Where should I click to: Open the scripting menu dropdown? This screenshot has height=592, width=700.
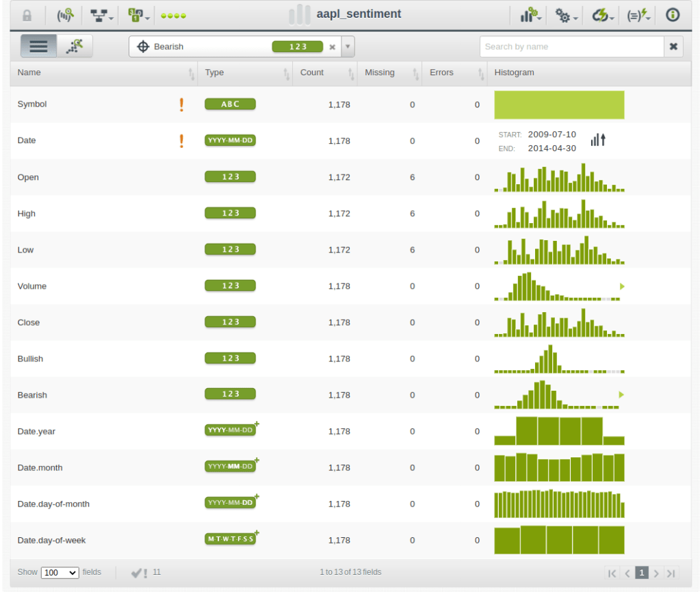click(638, 15)
